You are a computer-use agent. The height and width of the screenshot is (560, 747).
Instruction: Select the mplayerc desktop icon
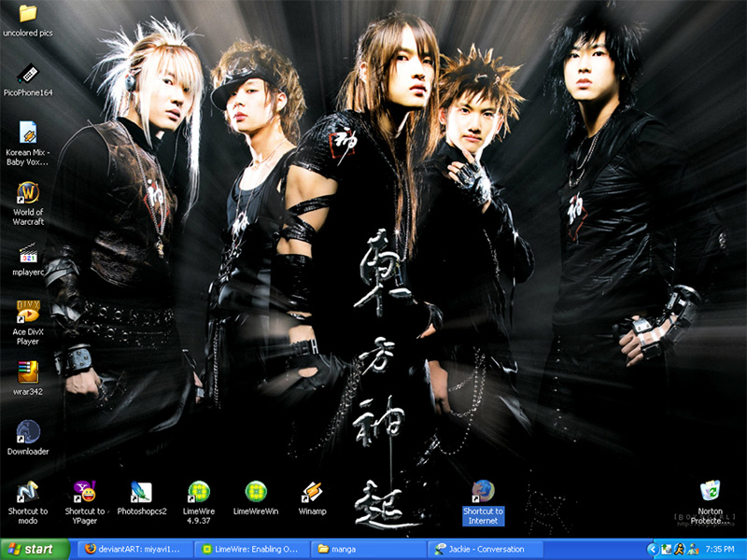click(x=28, y=253)
